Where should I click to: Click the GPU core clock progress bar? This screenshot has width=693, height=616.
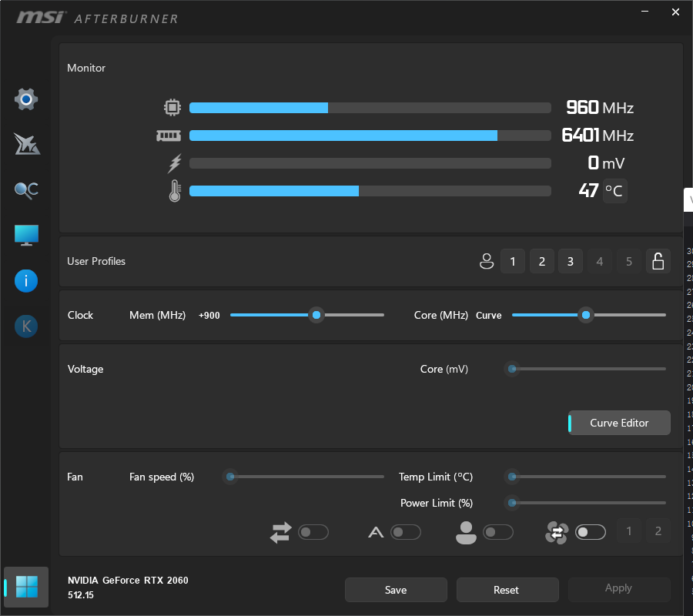370,108
